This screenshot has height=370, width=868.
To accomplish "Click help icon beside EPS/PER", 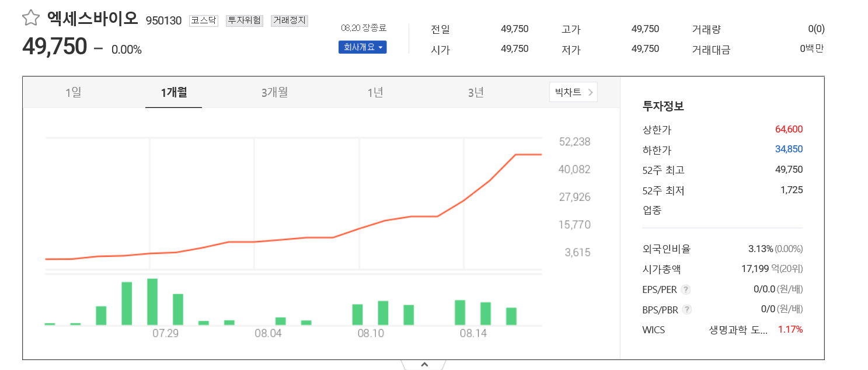I will pos(686,289).
